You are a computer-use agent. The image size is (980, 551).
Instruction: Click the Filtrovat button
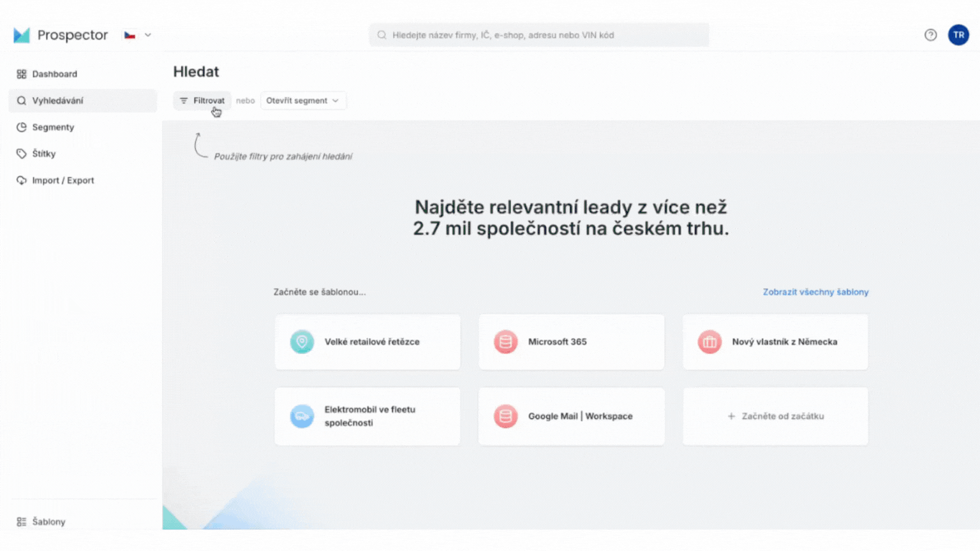(x=202, y=101)
